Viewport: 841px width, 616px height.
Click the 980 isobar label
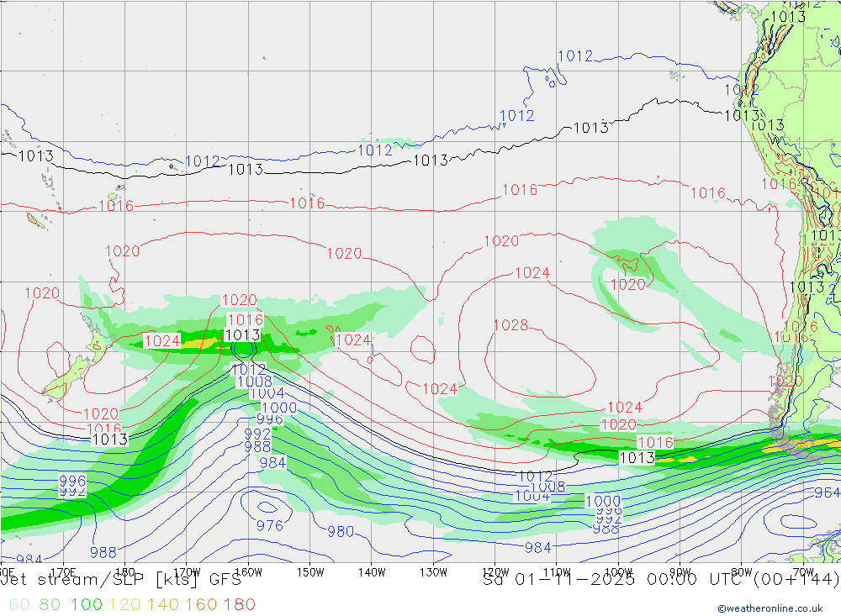click(341, 531)
